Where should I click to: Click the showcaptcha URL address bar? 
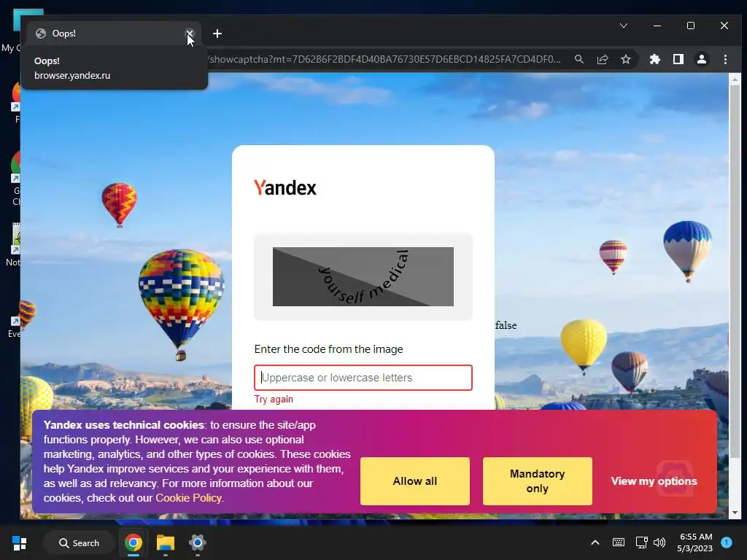(x=384, y=59)
